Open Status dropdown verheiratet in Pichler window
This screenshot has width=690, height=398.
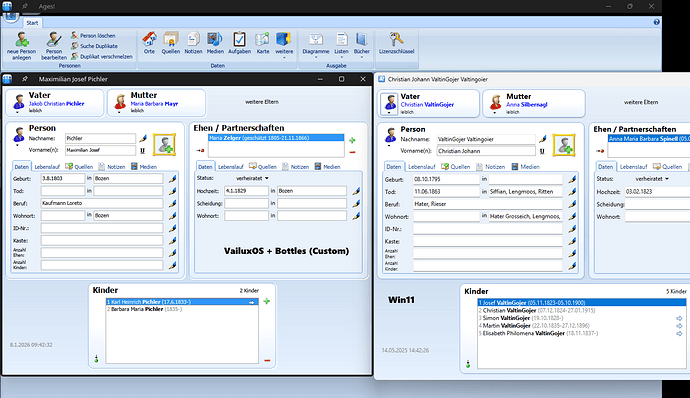(252, 178)
